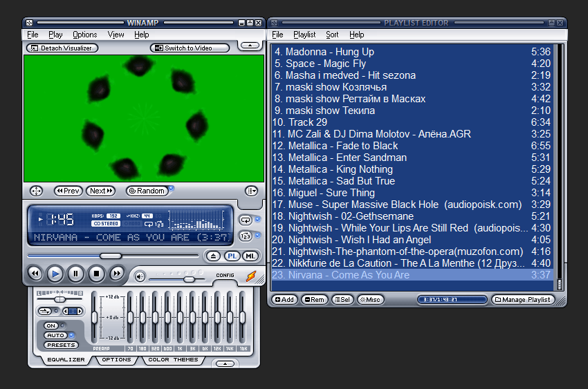Click Detach Visualizer button
This screenshot has width=588, height=389.
click(62, 48)
